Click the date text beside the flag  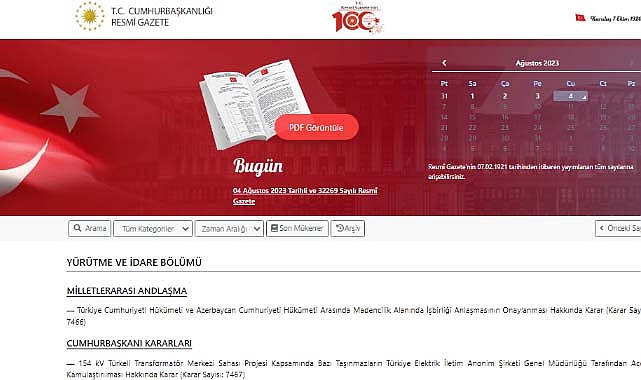click(x=615, y=18)
